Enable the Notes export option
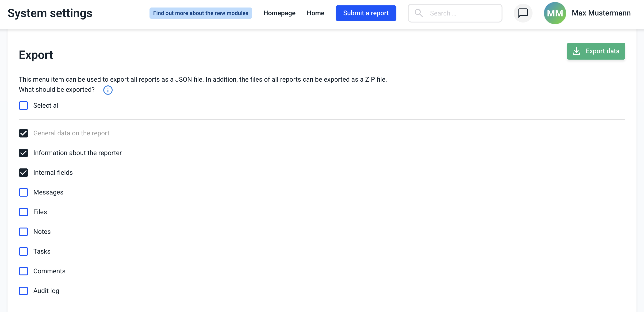644x312 pixels. [x=23, y=232]
